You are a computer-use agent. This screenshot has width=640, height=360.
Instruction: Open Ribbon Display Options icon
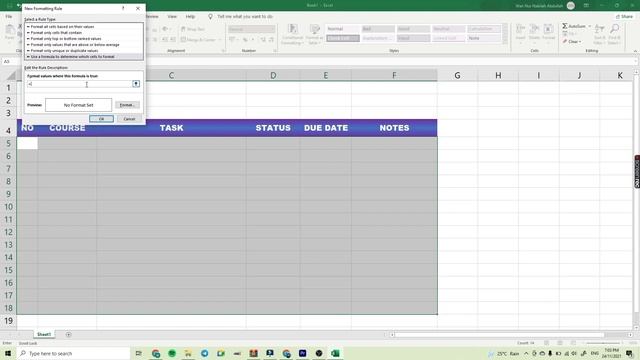click(x=586, y=6)
